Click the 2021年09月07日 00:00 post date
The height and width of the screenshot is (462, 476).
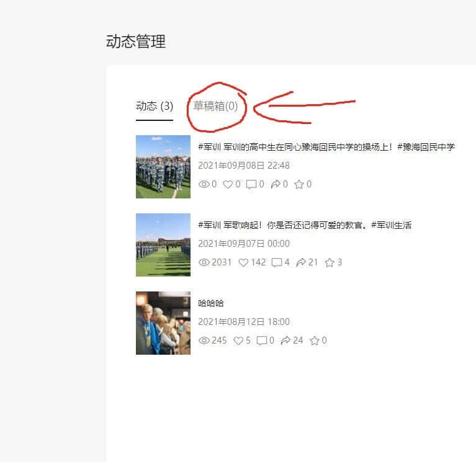(244, 244)
